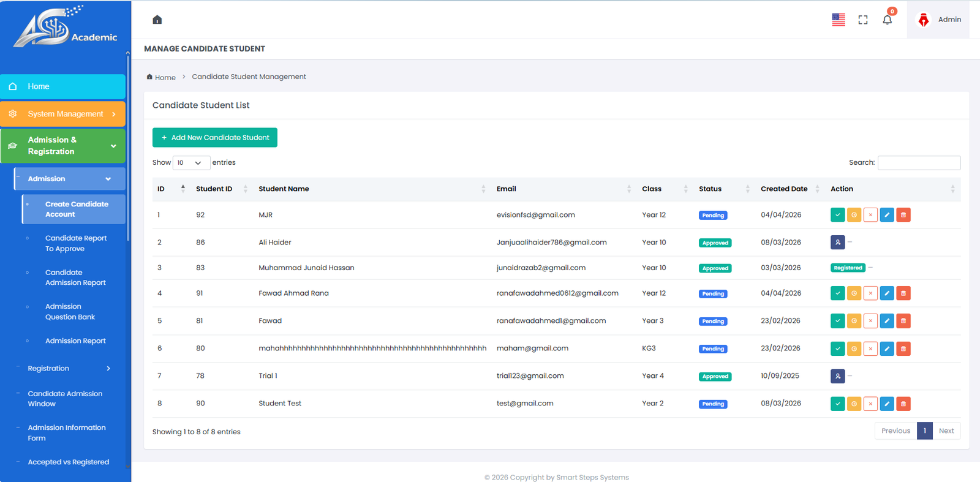Click Add New Candidate Student button
This screenshot has width=980, height=482.
(214, 138)
